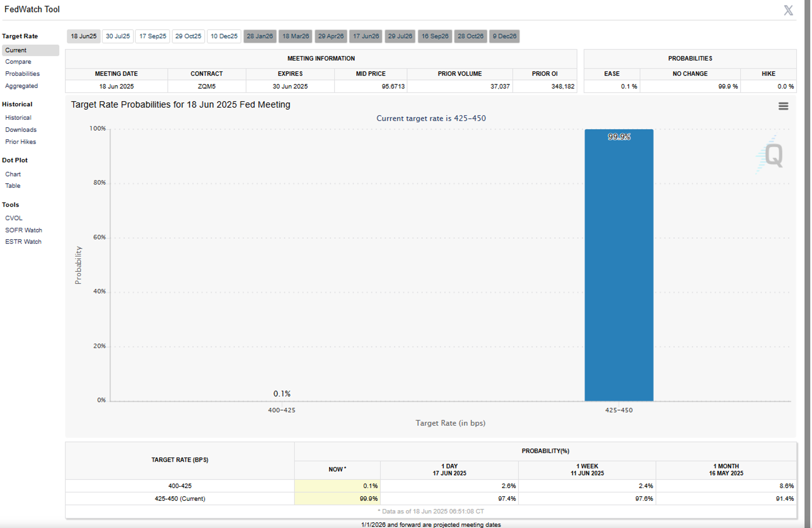
Task: Close the FedWatch Tool with X icon
Action: (x=788, y=10)
